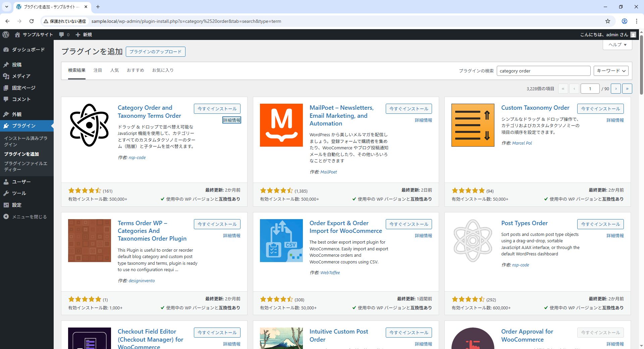
Task: Jump to last results page
Action: pos(627,89)
